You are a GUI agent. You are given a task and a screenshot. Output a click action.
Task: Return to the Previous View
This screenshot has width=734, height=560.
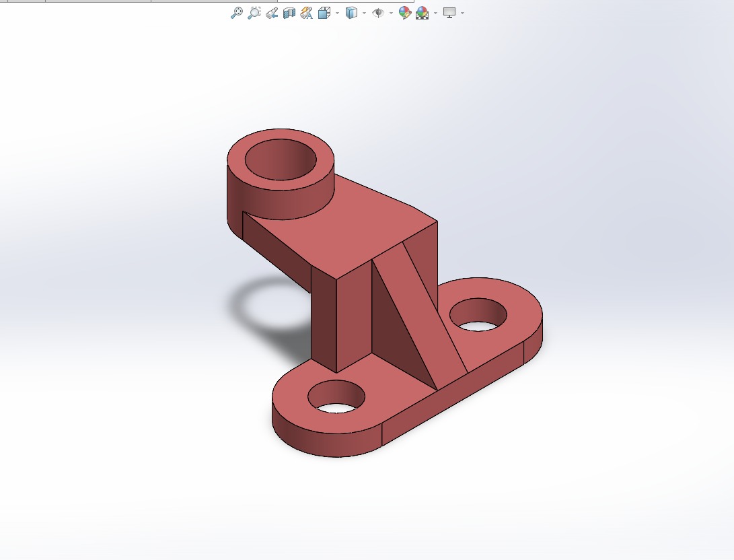[272, 13]
